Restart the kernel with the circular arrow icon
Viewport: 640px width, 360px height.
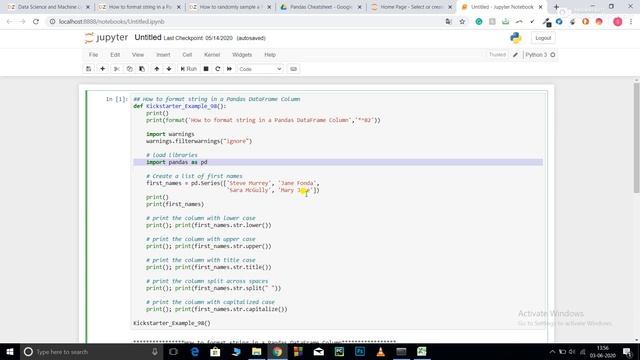(218, 69)
